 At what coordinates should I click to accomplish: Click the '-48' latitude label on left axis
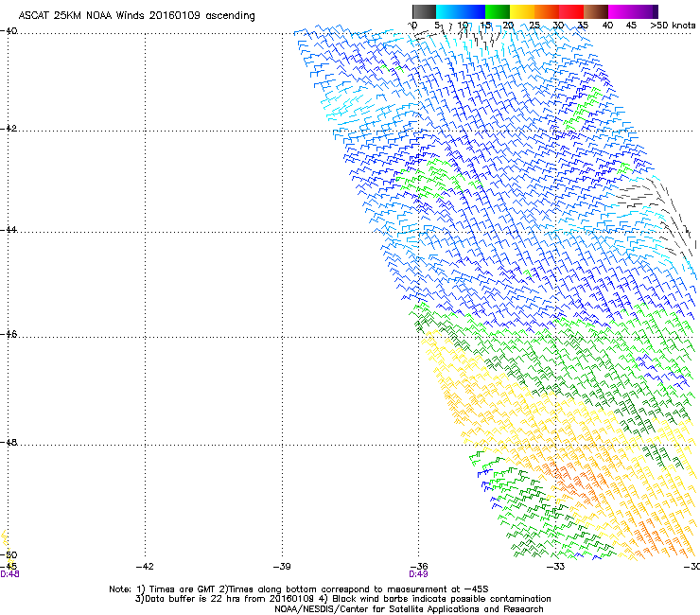(x=8, y=442)
